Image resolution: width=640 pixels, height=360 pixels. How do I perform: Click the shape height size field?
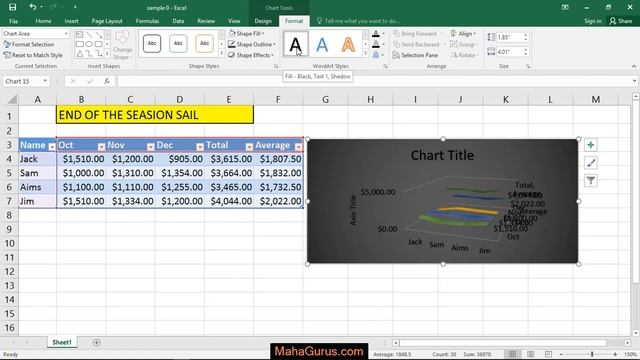point(509,37)
